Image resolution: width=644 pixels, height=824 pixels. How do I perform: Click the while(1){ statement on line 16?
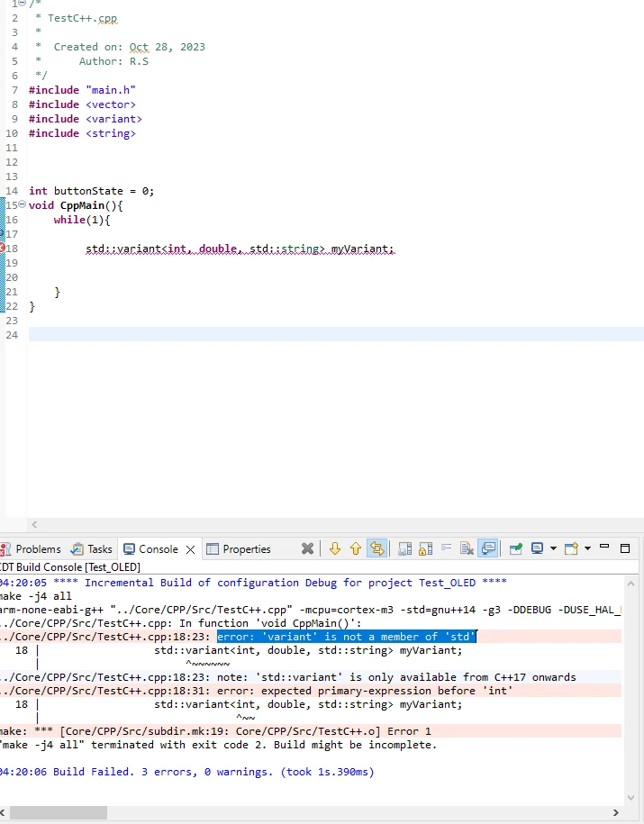click(81, 220)
